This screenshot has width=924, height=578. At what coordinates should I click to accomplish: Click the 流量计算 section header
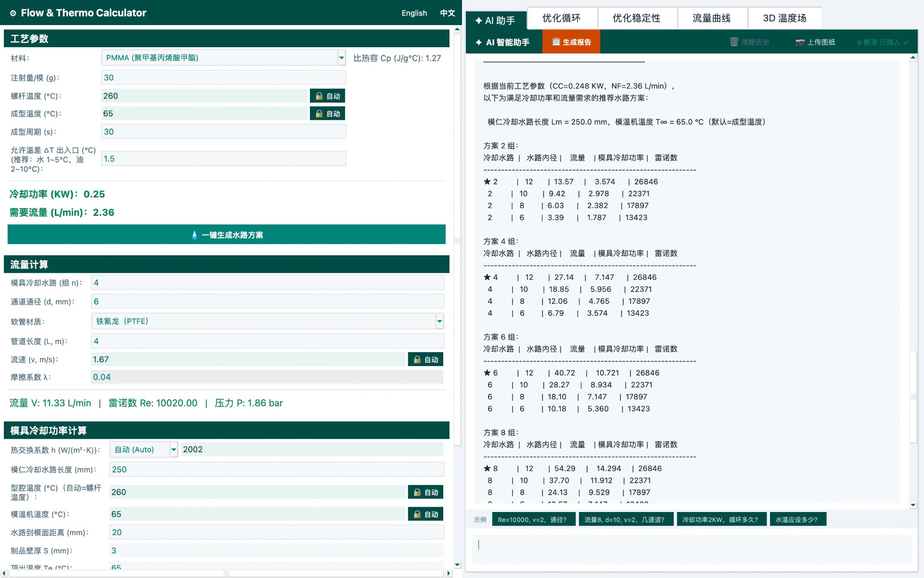tap(227, 264)
